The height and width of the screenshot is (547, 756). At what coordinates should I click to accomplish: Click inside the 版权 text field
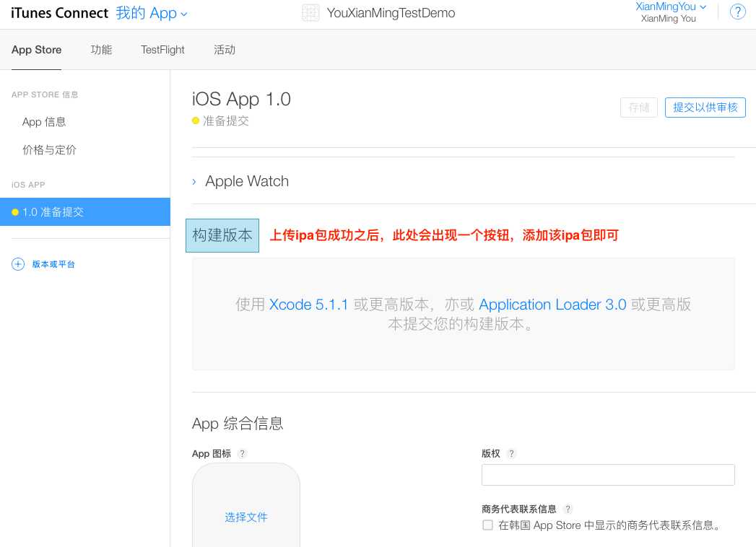[608, 475]
